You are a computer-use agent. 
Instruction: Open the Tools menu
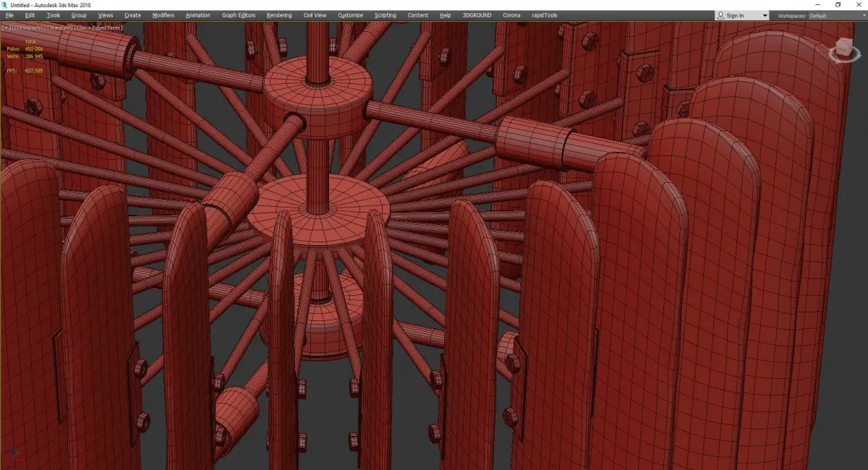point(54,15)
